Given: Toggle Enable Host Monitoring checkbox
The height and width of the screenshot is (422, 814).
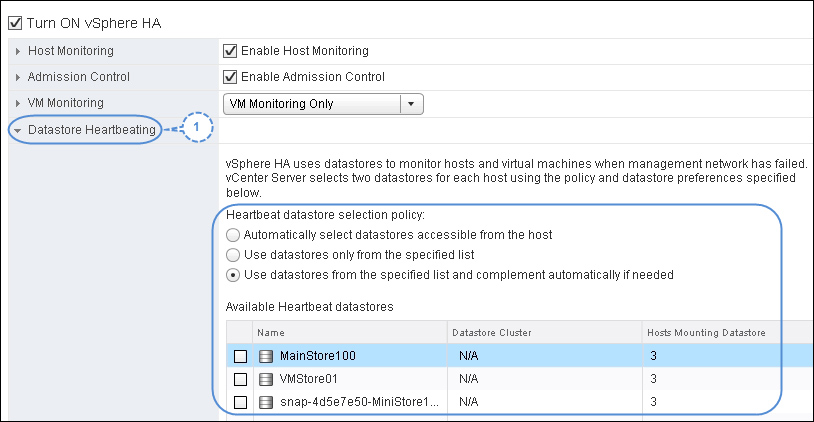Looking at the screenshot, I should click(x=230, y=51).
